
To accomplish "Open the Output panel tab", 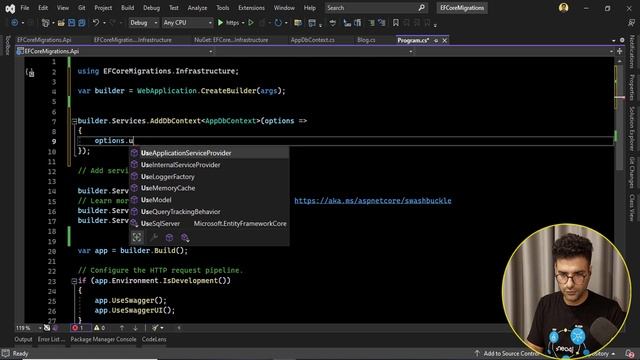I will (23, 339).
